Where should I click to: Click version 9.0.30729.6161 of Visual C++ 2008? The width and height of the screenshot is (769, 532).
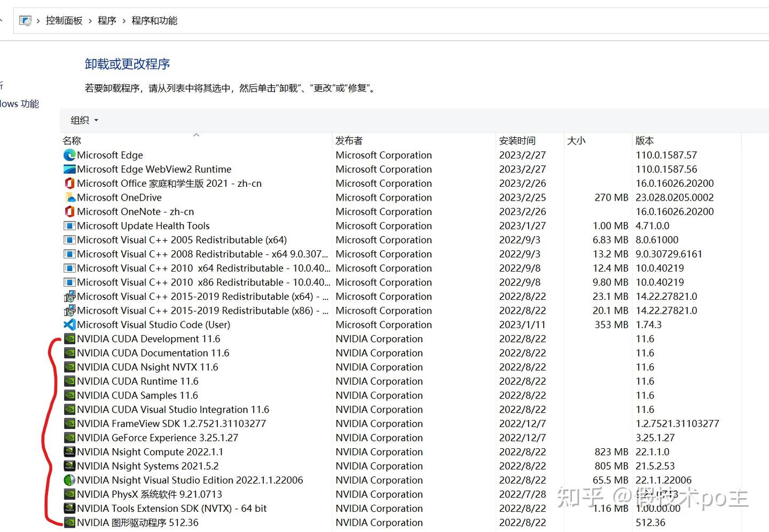[x=669, y=254]
